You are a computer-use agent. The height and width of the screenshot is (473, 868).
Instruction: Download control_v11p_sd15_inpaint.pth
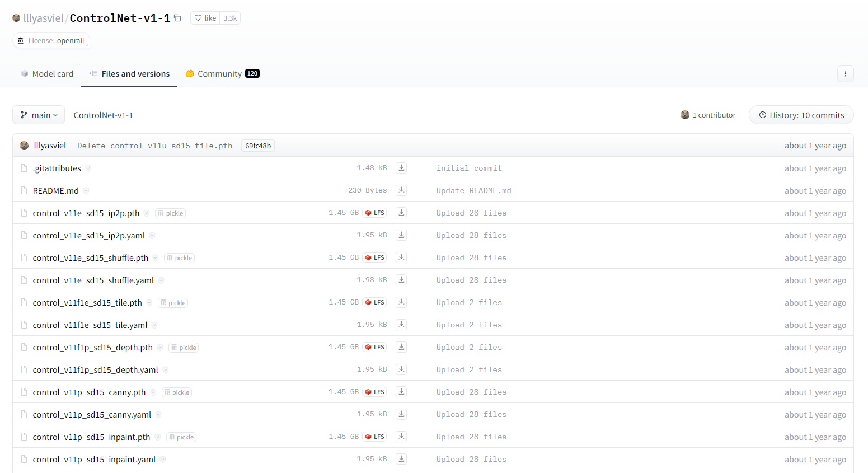tap(401, 436)
